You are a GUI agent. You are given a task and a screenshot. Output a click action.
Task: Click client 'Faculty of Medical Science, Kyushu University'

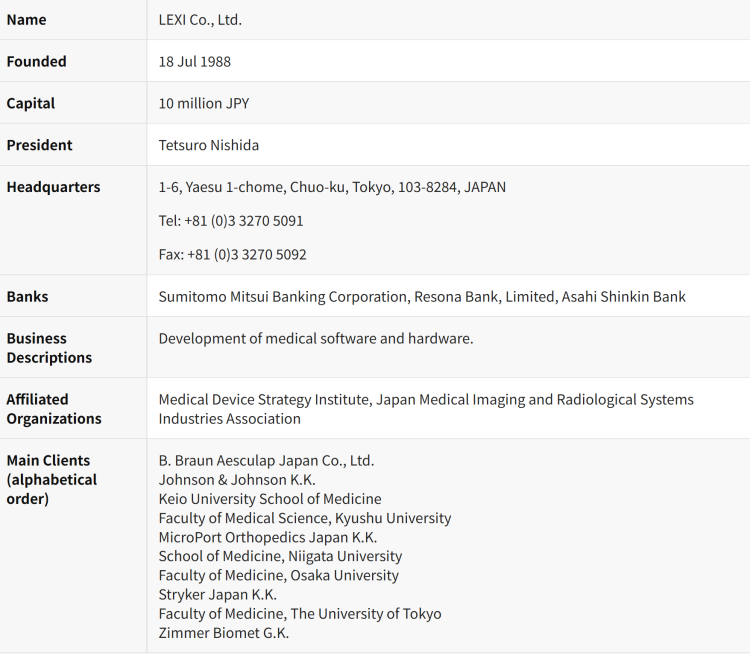pyautogui.click(x=305, y=518)
